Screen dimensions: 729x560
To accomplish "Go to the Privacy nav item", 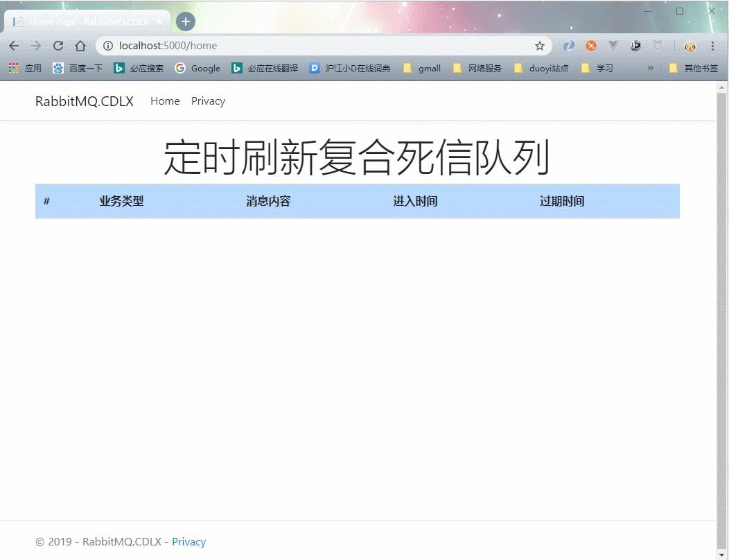I will pyautogui.click(x=209, y=101).
